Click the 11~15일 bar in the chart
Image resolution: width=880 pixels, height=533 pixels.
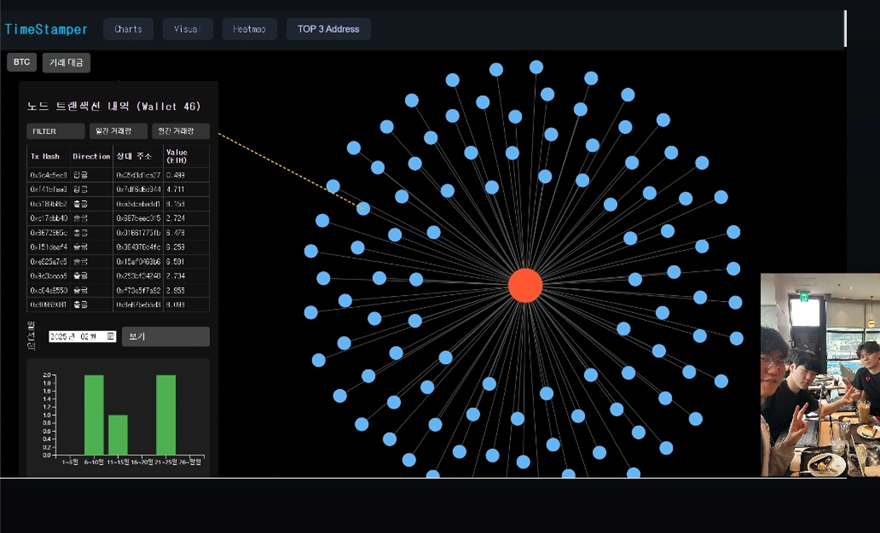[x=117, y=435]
